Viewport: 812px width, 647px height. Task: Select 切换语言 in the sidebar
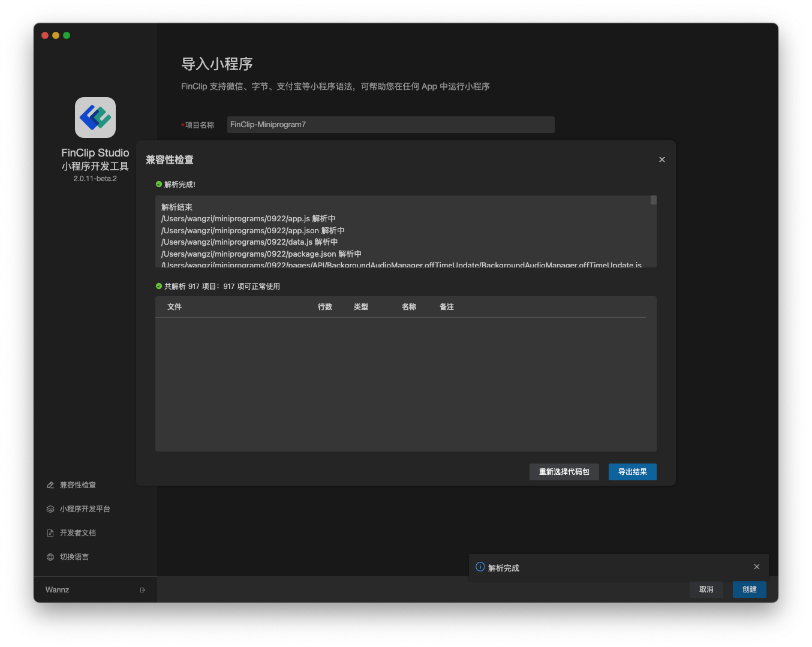tap(75, 556)
